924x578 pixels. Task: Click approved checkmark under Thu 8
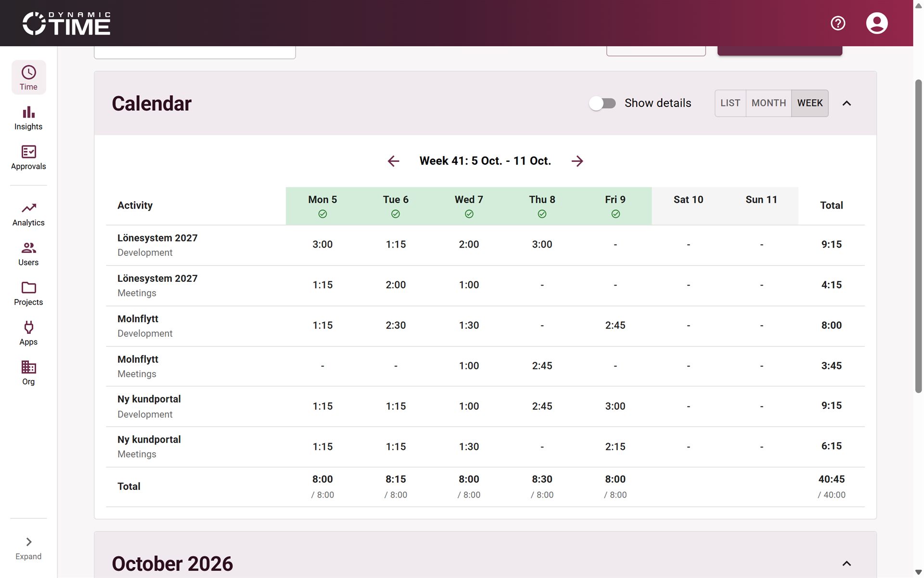tap(542, 214)
